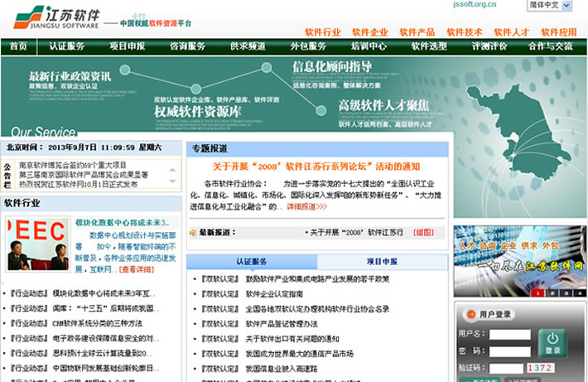Open the 供求频道 navigation menu
The width and height of the screenshot is (588, 382).
click(248, 46)
